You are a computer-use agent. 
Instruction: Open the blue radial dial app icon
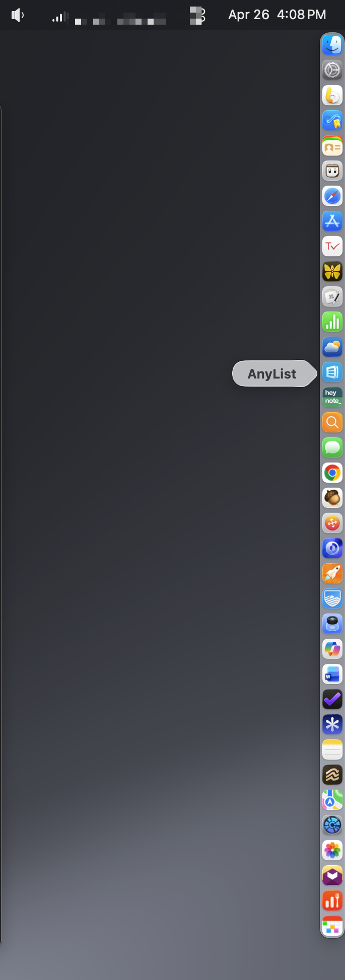point(332,825)
